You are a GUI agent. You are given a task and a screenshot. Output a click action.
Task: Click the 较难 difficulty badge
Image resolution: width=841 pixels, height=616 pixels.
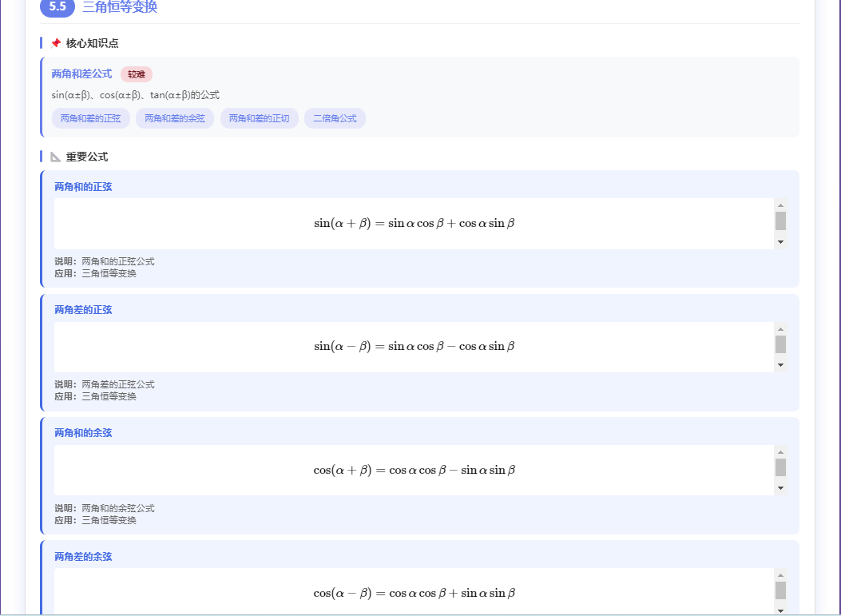pyautogui.click(x=137, y=74)
